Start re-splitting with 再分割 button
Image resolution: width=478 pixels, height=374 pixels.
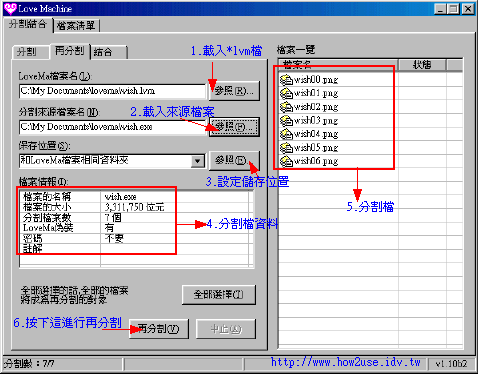[159, 329]
